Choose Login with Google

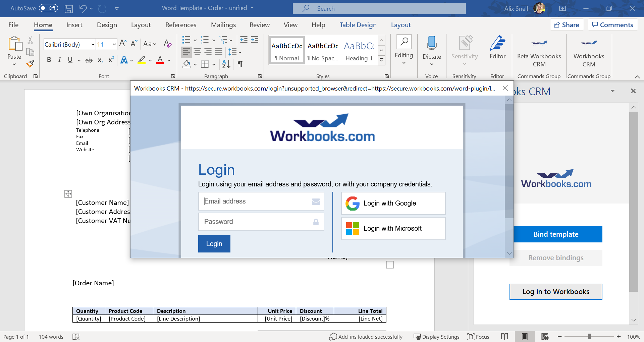(393, 203)
